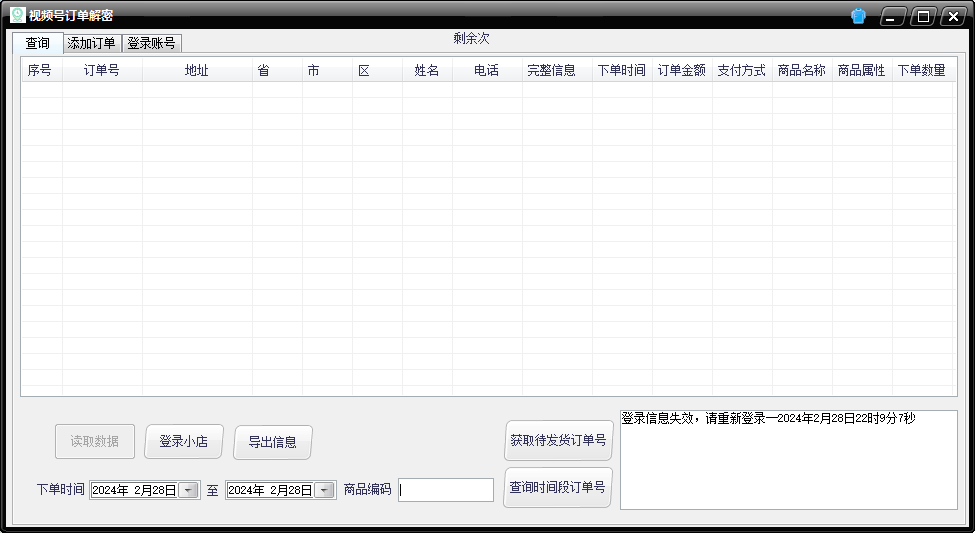Switch to the 添加订单 tab
Screen dimensions: 975x533
click(x=91, y=43)
